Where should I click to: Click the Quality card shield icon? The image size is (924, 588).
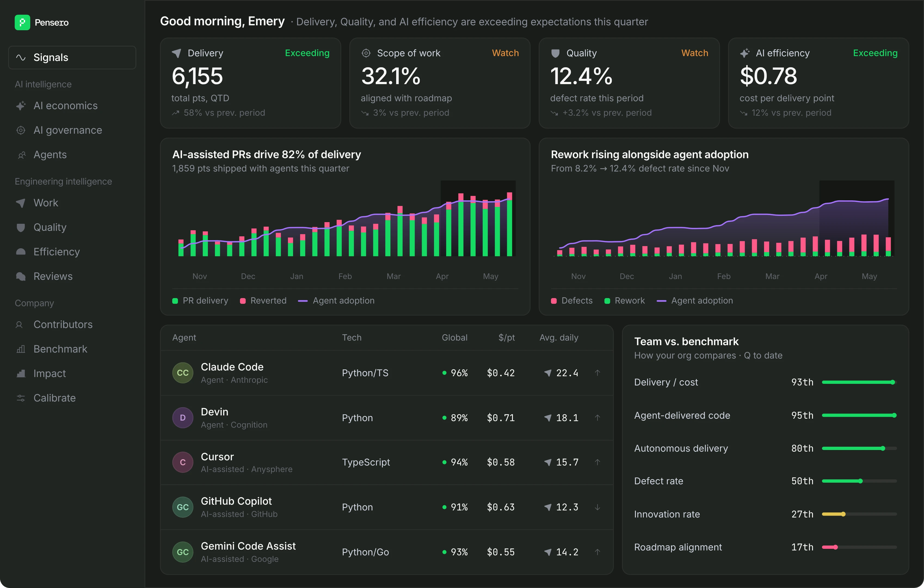(x=555, y=53)
